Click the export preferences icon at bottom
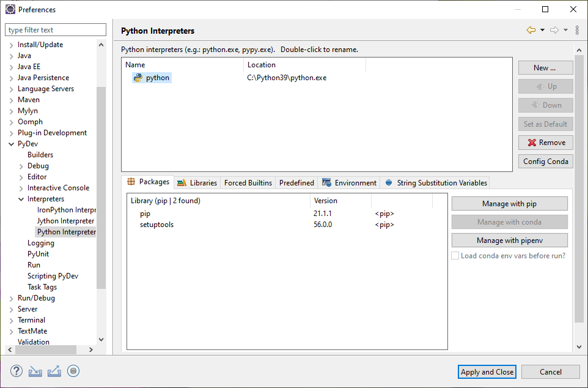Image resolution: width=588 pixels, height=388 pixels. pos(54,371)
